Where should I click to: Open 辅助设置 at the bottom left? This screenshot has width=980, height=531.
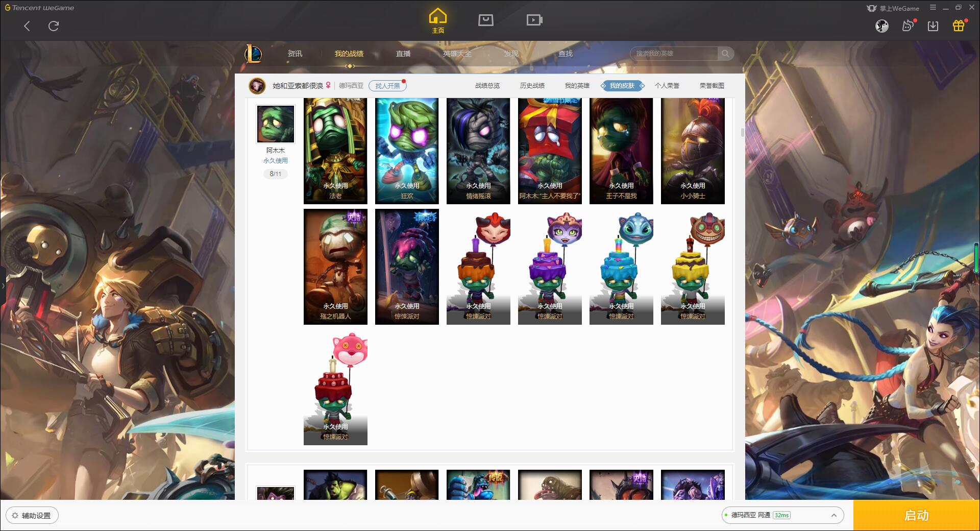point(32,516)
